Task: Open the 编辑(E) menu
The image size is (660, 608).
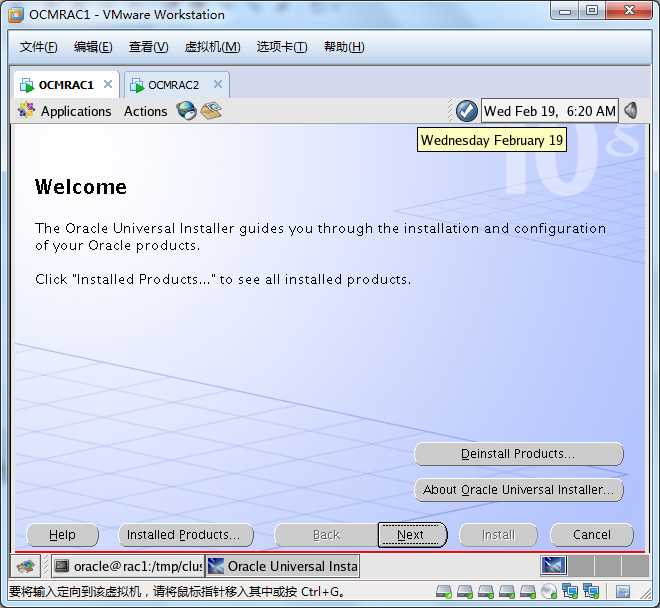Action: click(x=93, y=47)
